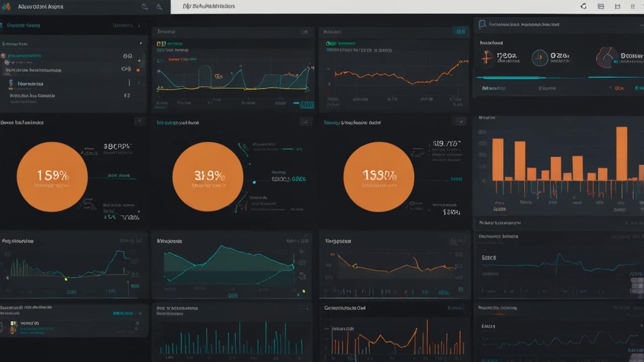
Task: Toggle the yellow legend marker under the middle area chart
Action: click(304, 291)
